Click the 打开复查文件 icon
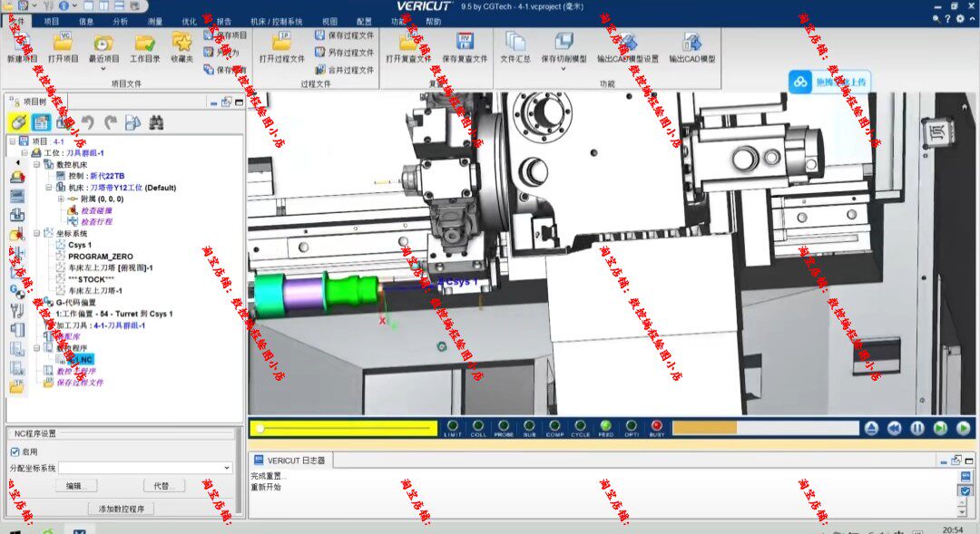Viewport: 980px width, 534px height. [x=408, y=43]
